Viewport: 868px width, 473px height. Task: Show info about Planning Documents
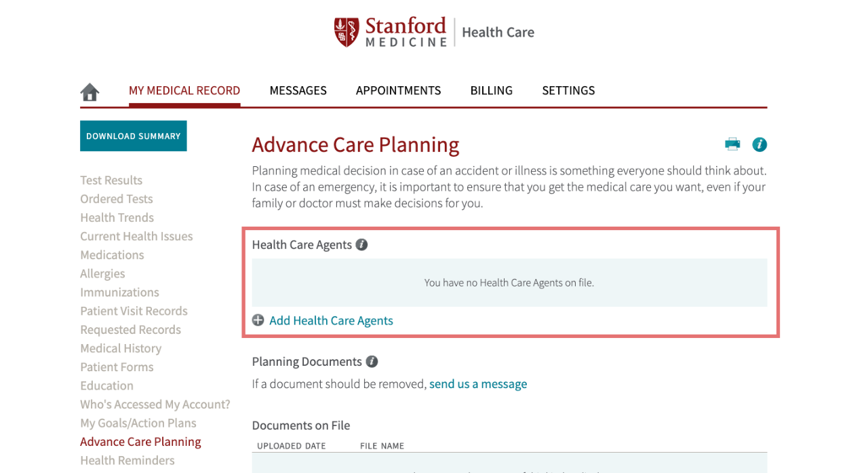(x=372, y=362)
